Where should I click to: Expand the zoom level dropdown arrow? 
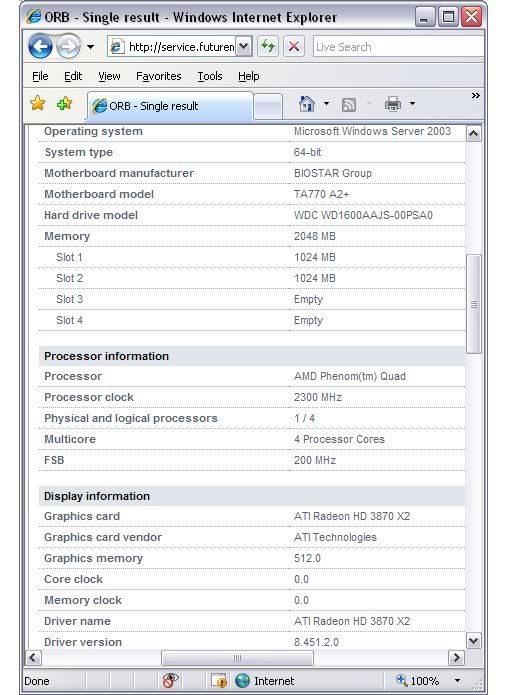coord(457,680)
